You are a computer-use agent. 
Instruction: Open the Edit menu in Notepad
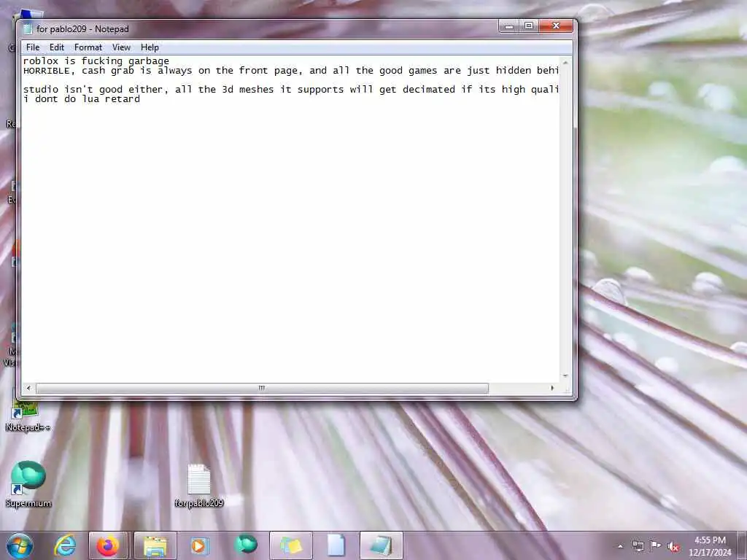tap(57, 47)
